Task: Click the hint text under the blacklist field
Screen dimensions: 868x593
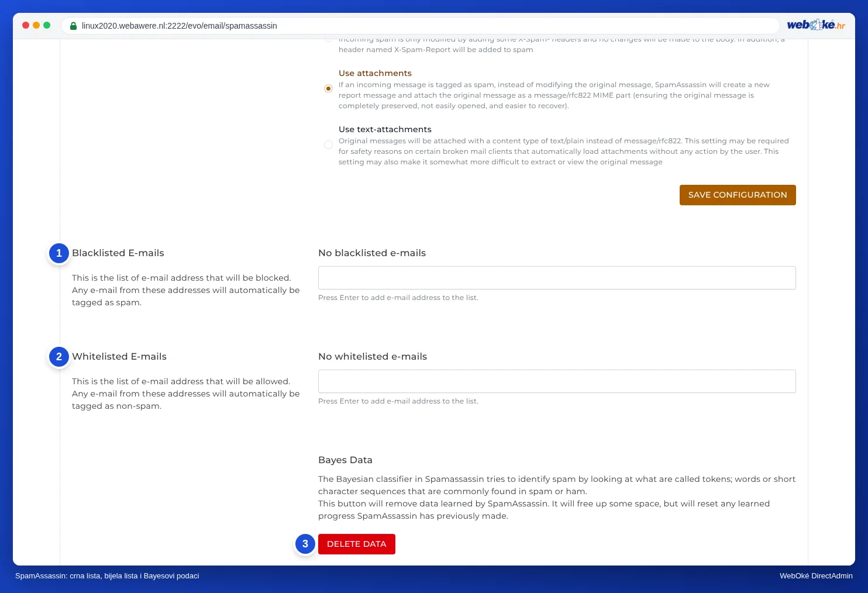Action: click(398, 298)
